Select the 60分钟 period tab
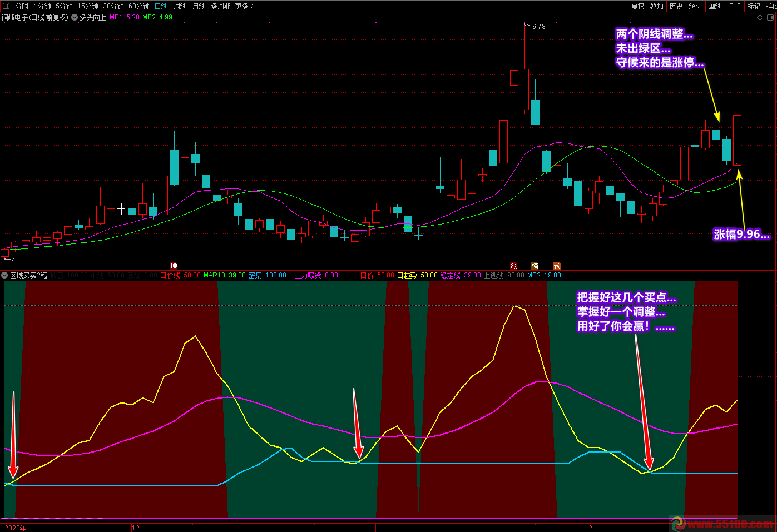Viewport: 777px width, 532px height. point(138,6)
